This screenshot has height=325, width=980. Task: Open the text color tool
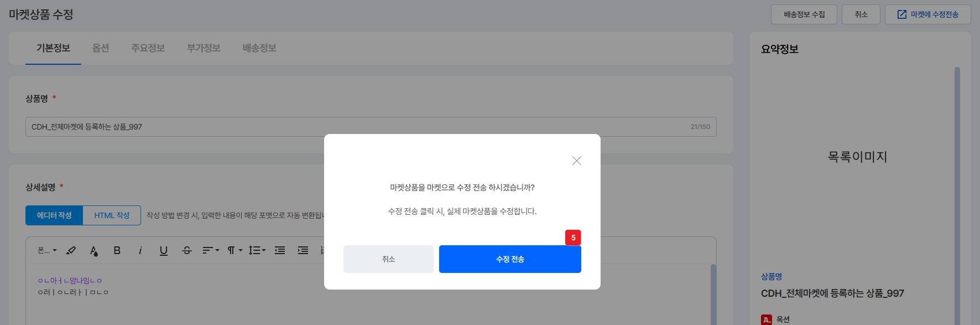coord(94,251)
